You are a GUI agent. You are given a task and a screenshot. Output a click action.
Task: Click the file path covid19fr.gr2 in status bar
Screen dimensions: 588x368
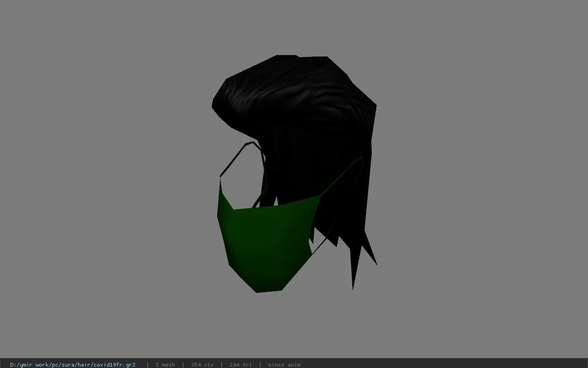click(x=73, y=365)
